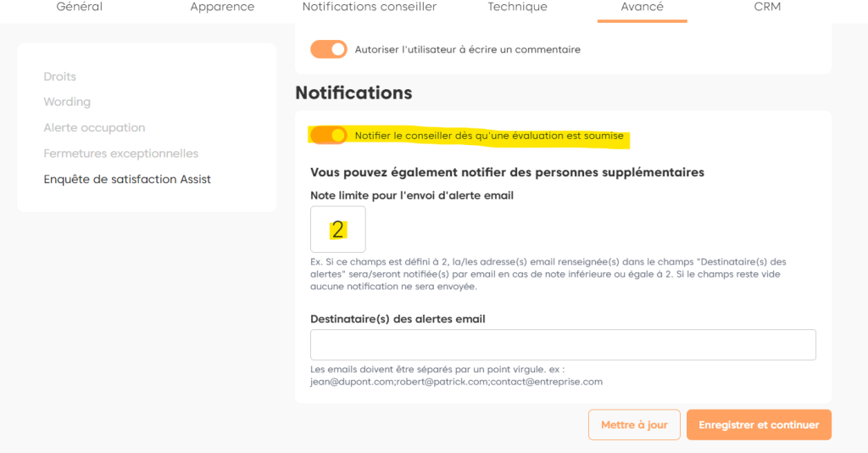
Task: Go to the Technique tab
Action: click(x=517, y=7)
